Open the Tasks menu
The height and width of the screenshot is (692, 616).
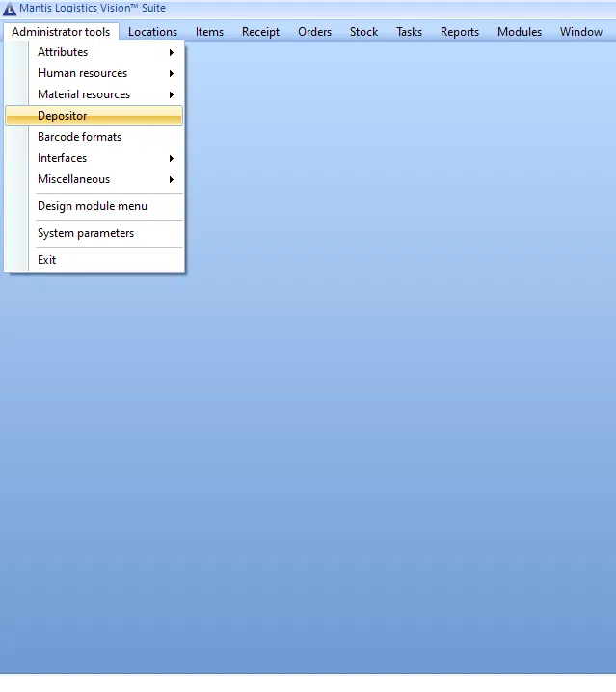[x=409, y=32]
